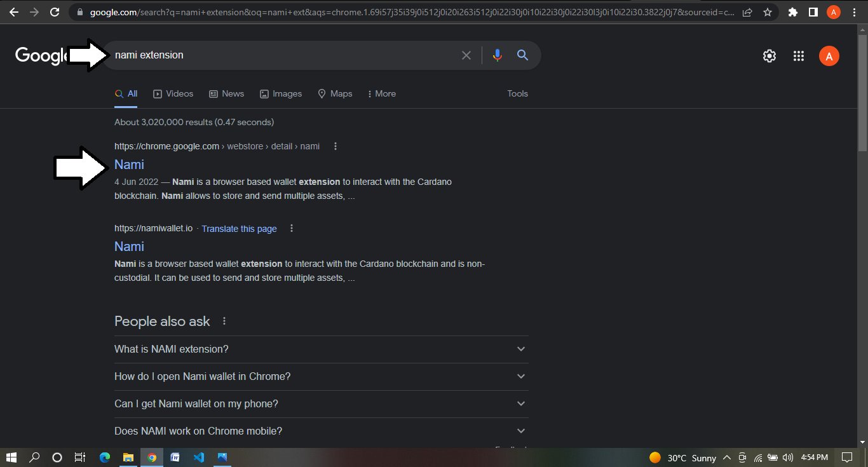The height and width of the screenshot is (467, 868).
Task: Click Translate this page link
Action: pos(239,229)
